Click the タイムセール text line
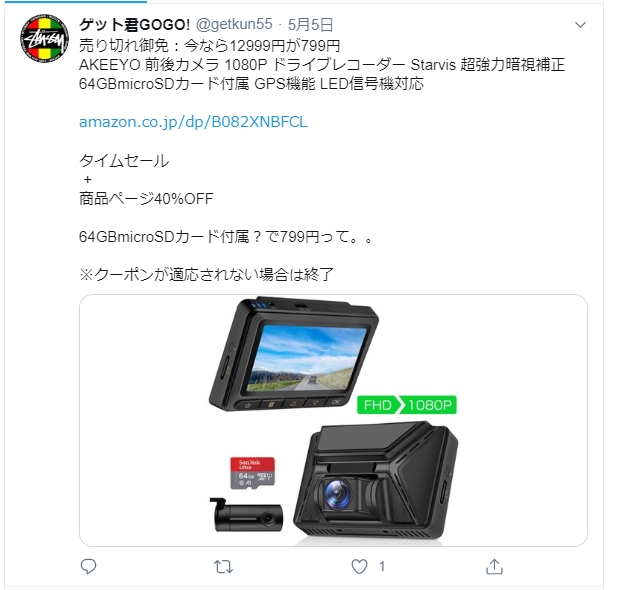619x590 pixels. coord(124,161)
